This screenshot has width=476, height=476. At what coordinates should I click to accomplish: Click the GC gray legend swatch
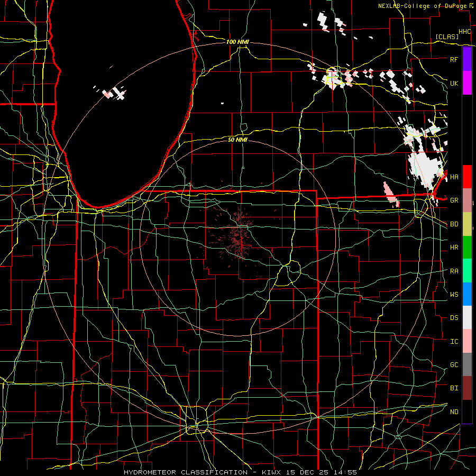point(467,364)
